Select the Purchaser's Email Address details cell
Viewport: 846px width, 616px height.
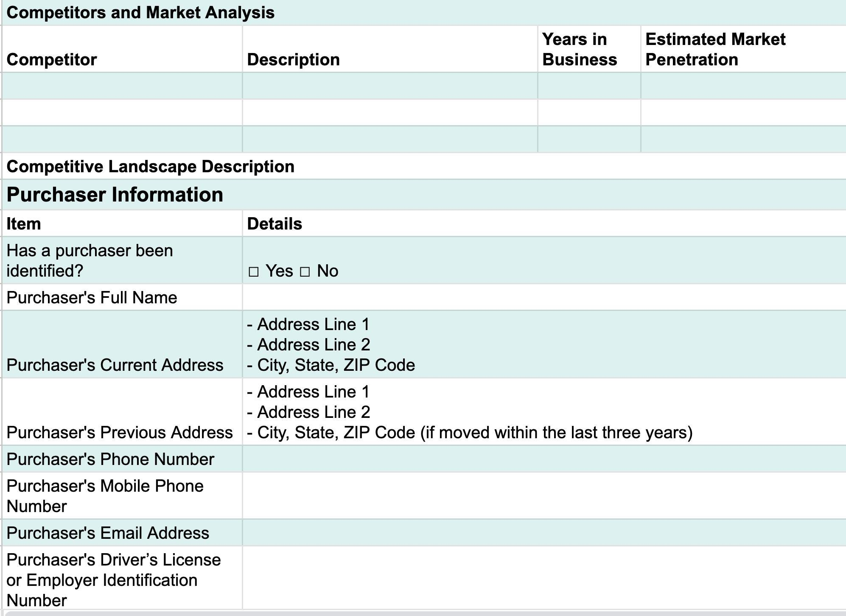pos(543,533)
